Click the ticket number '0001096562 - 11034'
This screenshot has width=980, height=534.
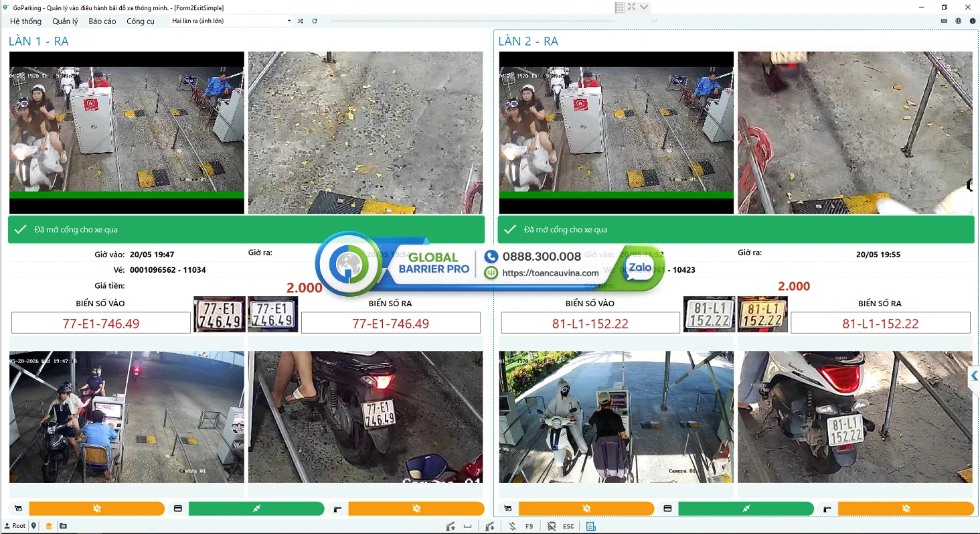click(x=168, y=270)
